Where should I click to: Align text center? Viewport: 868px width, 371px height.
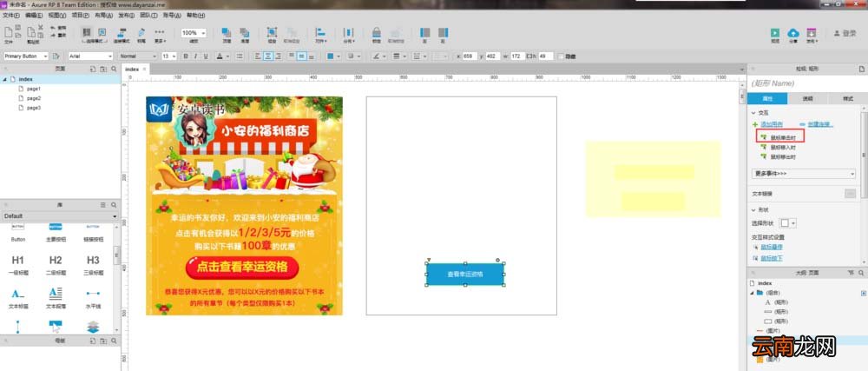pos(268,56)
